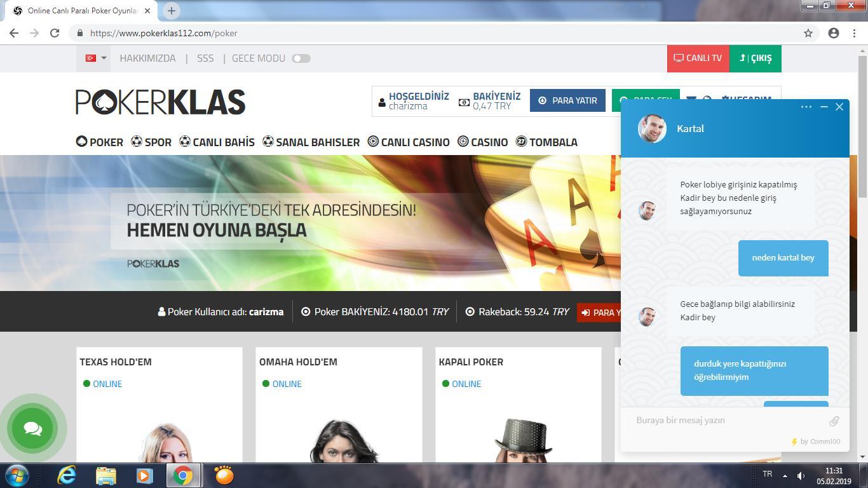Click Kartal agent avatar in chat header

coord(652,129)
